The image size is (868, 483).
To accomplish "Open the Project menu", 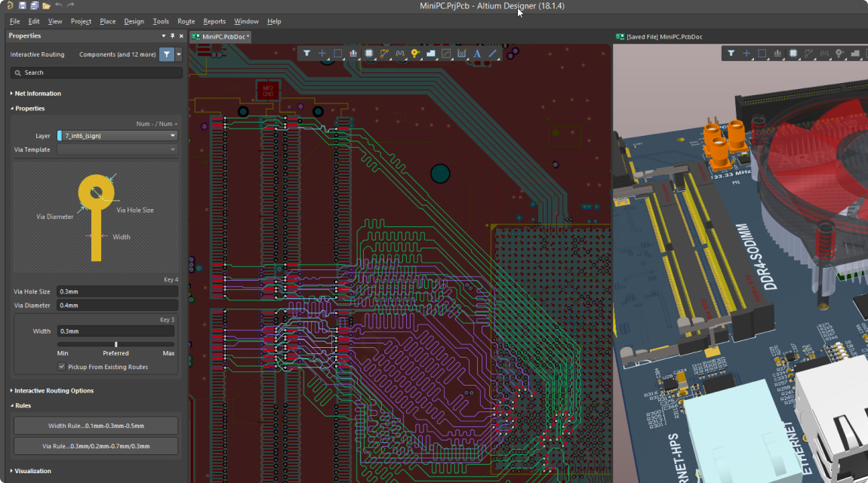I will (x=81, y=22).
